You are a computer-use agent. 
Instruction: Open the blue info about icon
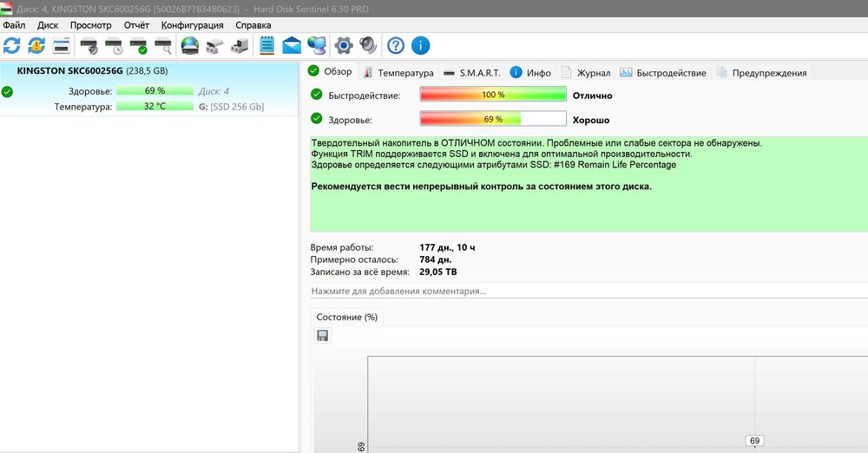coord(421,45)
